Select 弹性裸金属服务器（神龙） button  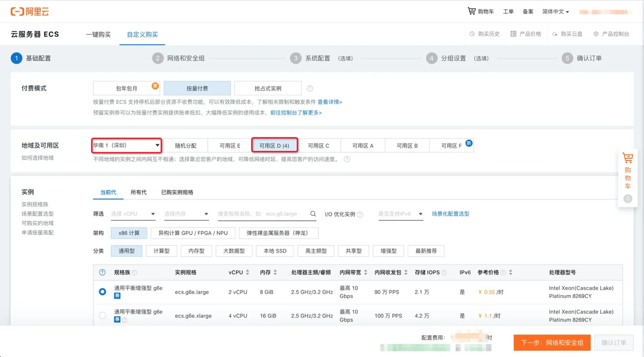(279, 233)
